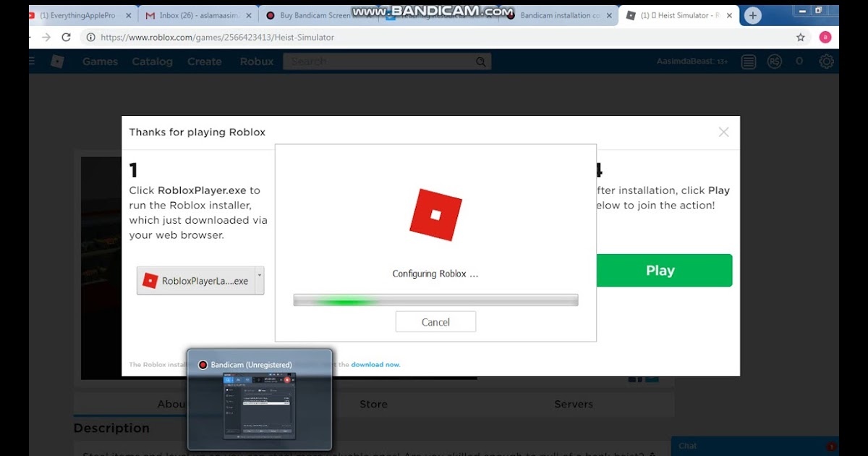This screenshot has height=456, width=868.
Task: Click the search magnifier icon
Action: (481, 62)
